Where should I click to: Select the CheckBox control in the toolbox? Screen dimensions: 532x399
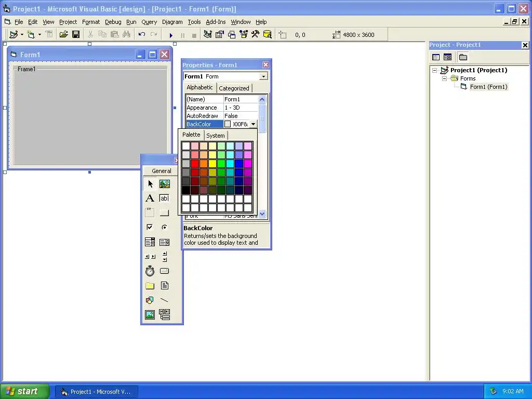[x=150, y=228]
